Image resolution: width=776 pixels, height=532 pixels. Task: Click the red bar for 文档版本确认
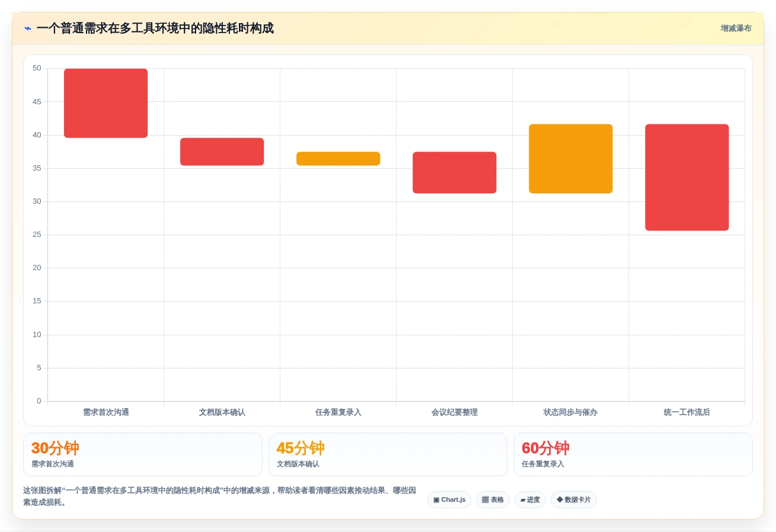[x=222, y=152]
